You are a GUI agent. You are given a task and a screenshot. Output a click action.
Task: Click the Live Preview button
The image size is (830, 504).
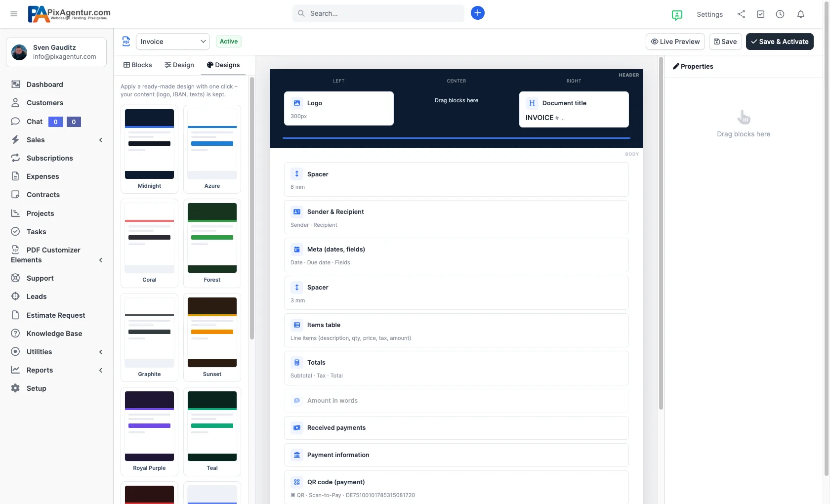click(675, 42)
